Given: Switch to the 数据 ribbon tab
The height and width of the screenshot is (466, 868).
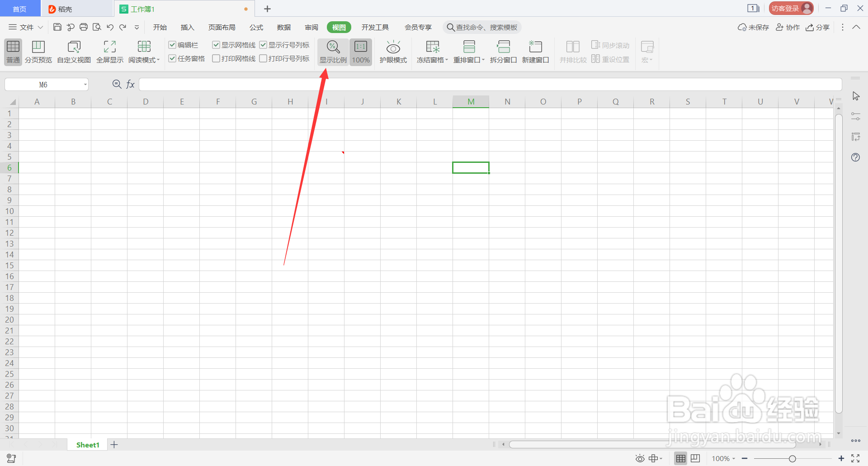Looking at the screenshot, I should (284, 27).
